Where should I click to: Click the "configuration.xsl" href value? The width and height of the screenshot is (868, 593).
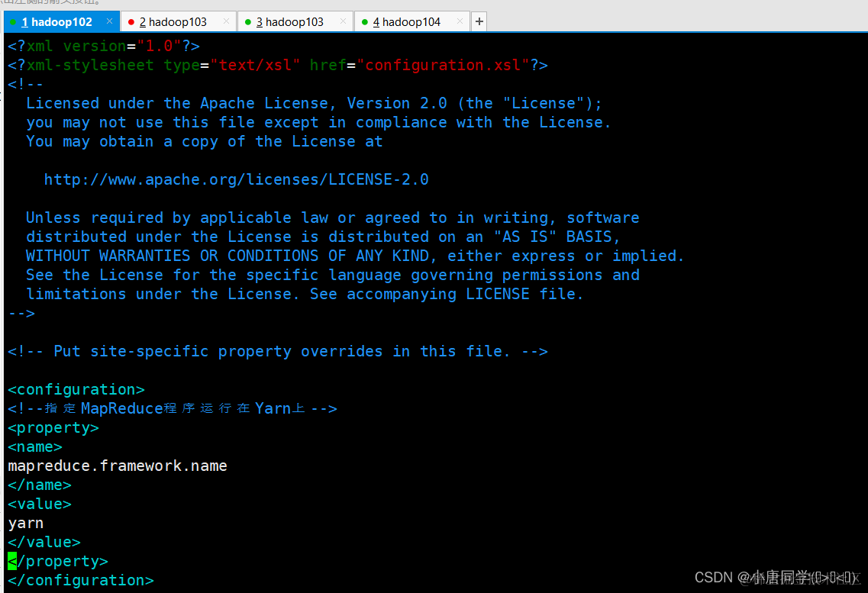(443, 66)
